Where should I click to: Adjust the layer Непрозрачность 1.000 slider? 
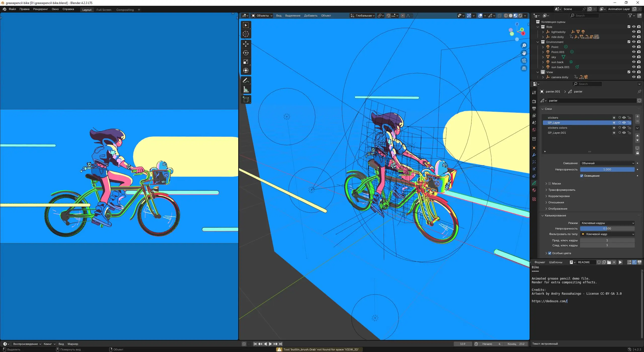pos(607,169)
